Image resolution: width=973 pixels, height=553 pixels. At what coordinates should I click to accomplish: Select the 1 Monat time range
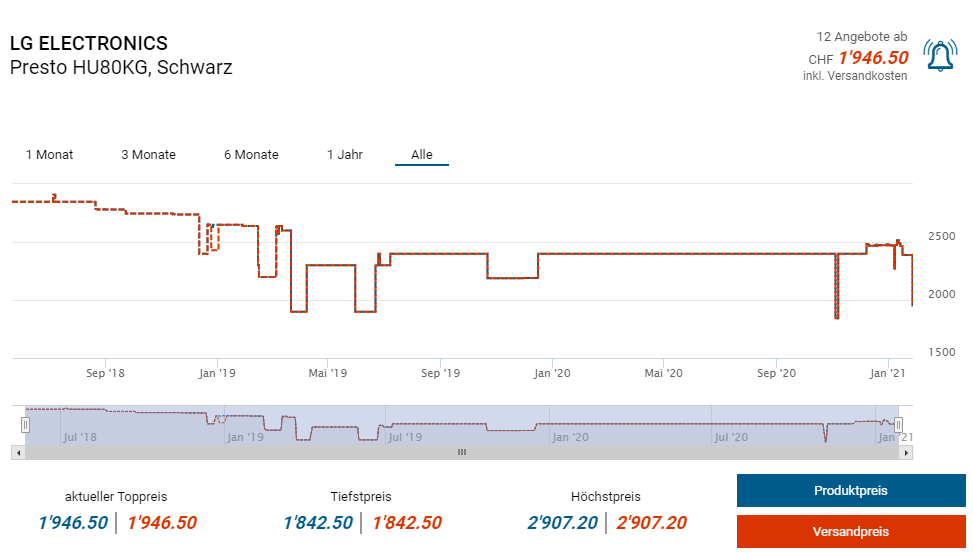tap(49, 155)
